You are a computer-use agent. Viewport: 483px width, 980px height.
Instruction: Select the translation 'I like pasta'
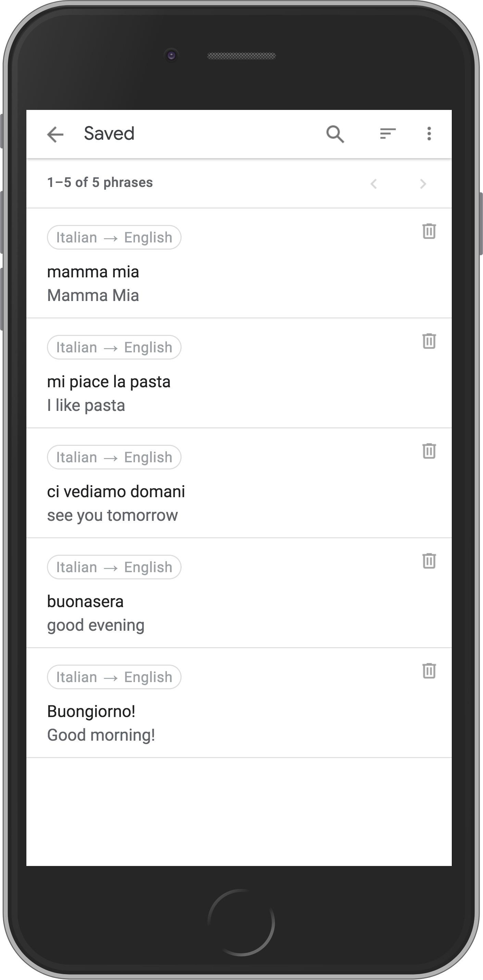pos(86,405)
